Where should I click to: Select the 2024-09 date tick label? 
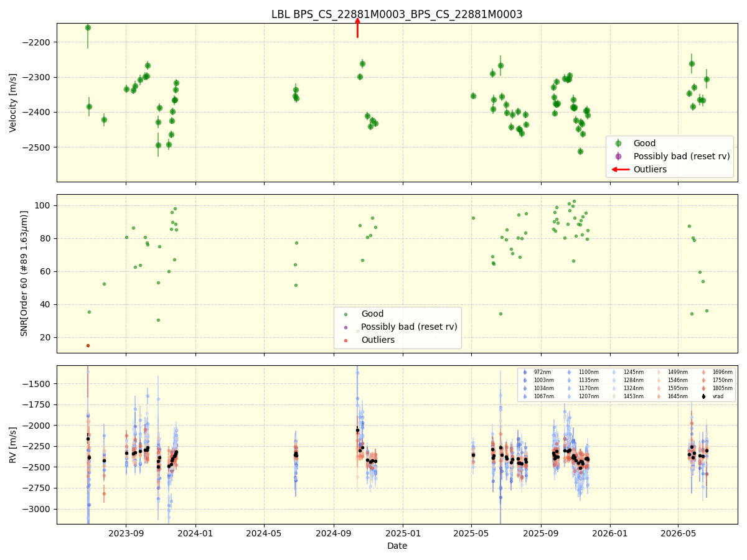pyautogui.click(x=334, y=533)
